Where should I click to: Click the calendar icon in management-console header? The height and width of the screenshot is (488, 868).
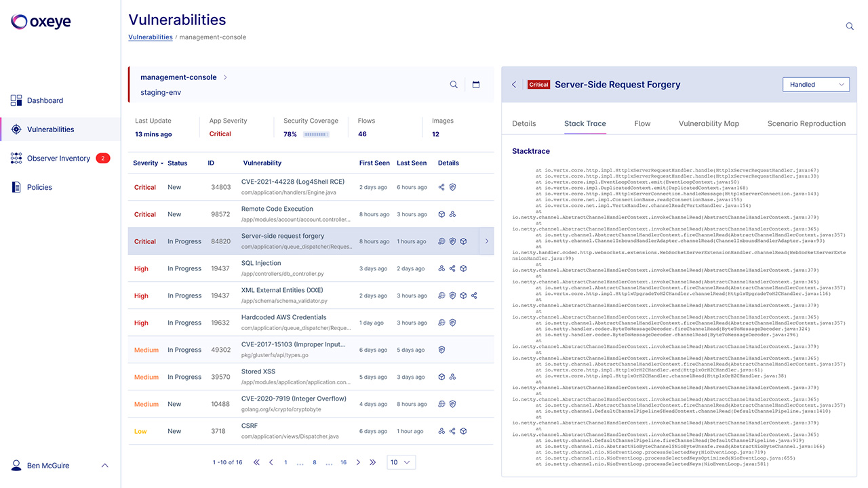[476, 85]
